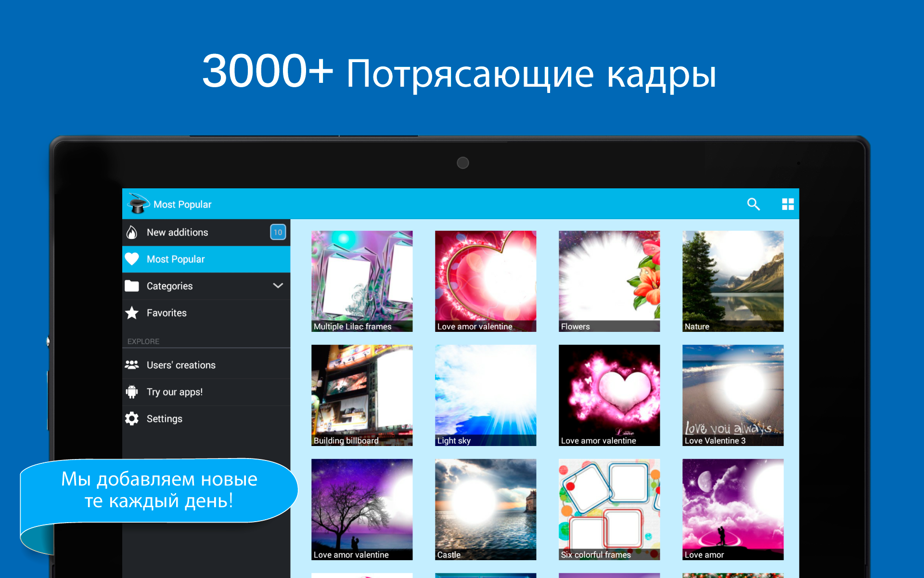Image resolution: width=924 pixels, height=578 pixels.
Task: Select Try our apps! entry
Action: point(206,392)
